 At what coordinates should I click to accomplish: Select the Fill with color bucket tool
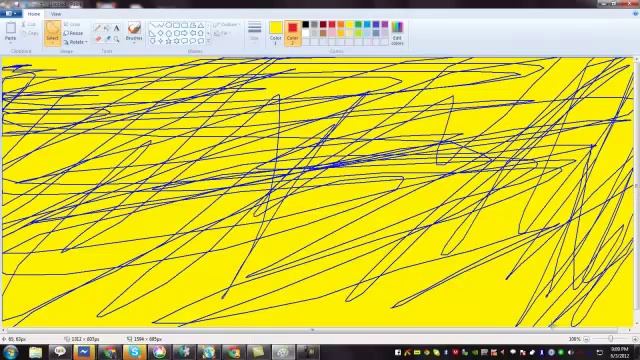pos(107,28)
